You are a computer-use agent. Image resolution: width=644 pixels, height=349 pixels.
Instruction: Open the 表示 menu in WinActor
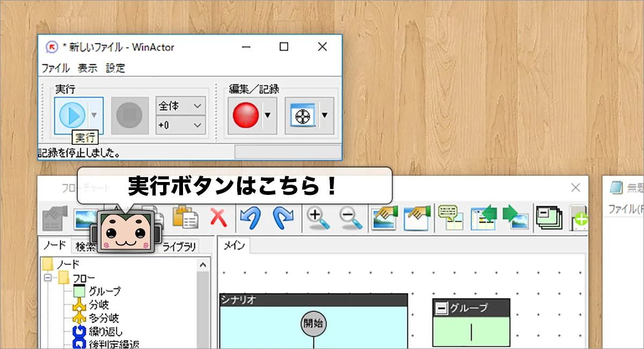click(x=87, y=68)
